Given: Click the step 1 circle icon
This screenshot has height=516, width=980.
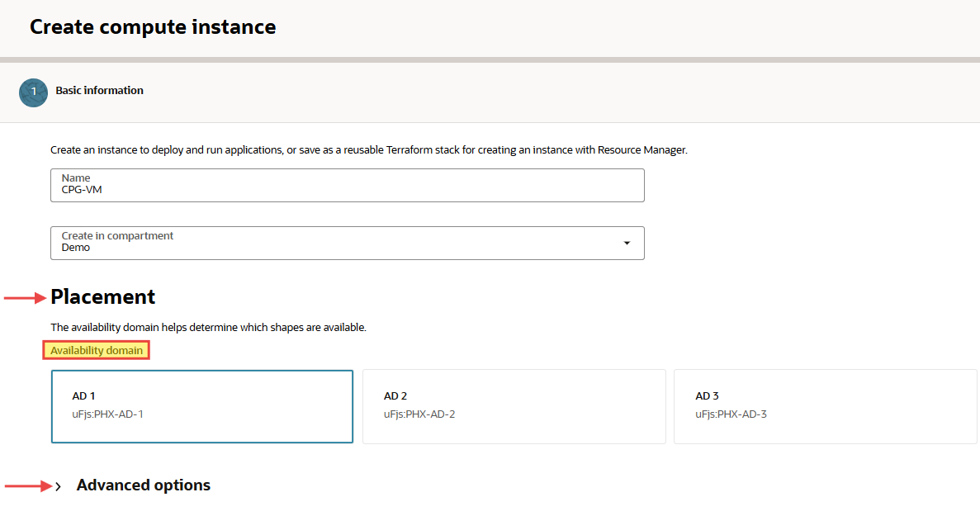Looking at the screenshot, I should coord(33,93).
